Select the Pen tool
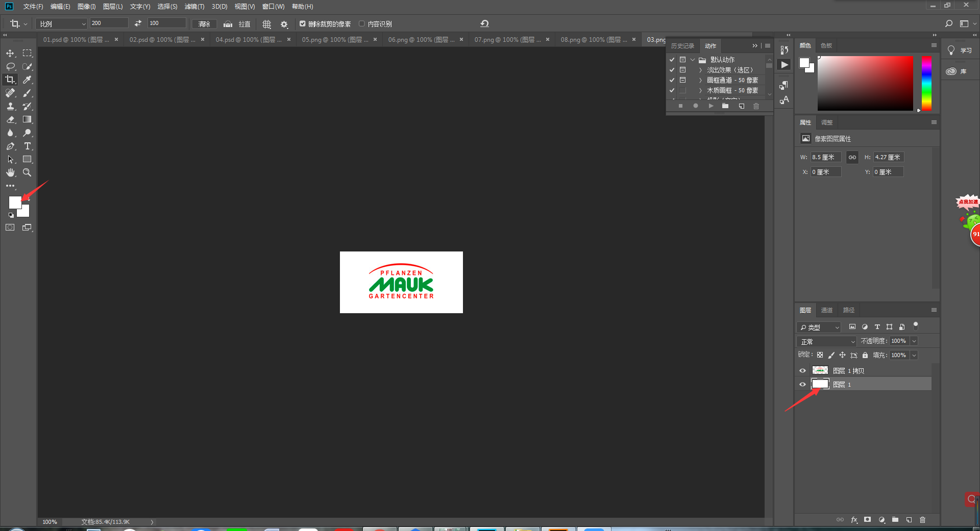980x531 pixels. 10,146
